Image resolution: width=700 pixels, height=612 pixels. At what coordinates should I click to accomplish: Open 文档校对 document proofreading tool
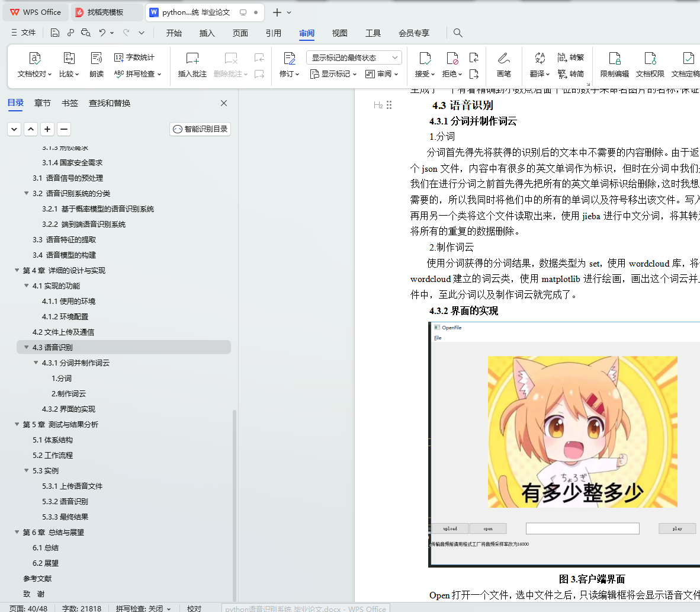point(34,65)
